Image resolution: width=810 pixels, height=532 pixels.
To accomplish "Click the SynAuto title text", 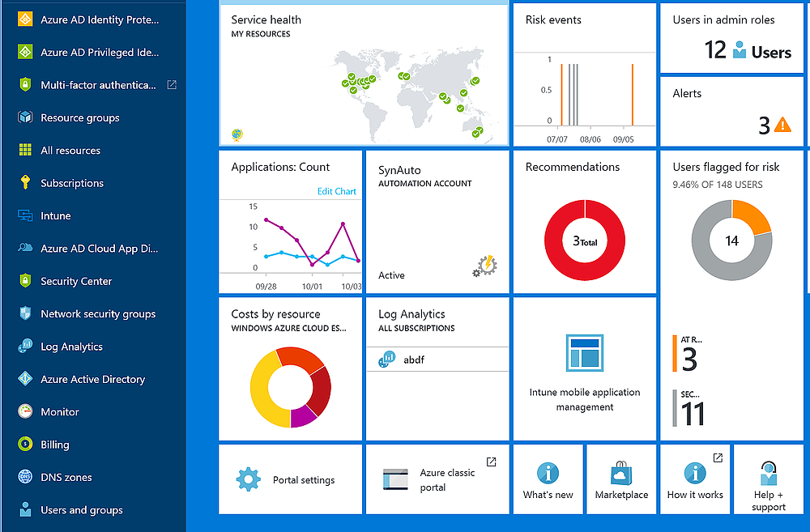I will [x=399, y=170].
